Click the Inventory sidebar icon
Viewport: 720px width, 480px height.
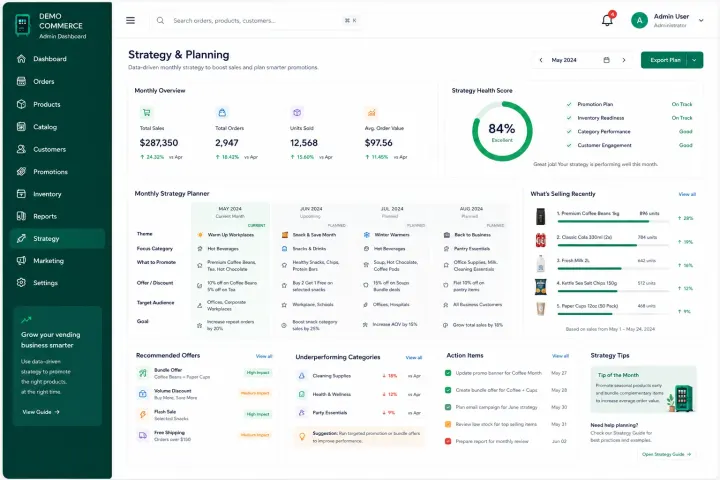coord(21,194)
